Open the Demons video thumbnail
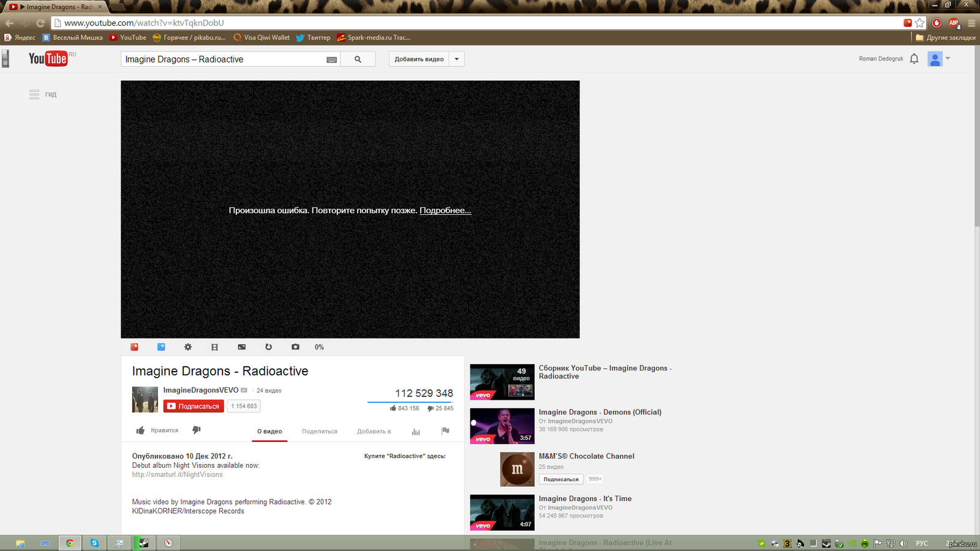Viewport: 980px width, 551px height. pyautogui.click(x=502, y=425)
